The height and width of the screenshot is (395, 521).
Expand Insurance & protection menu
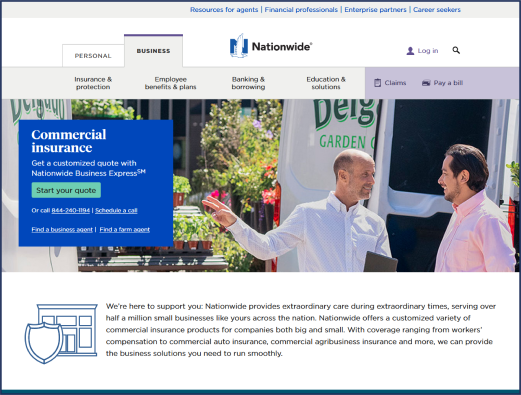93,83
